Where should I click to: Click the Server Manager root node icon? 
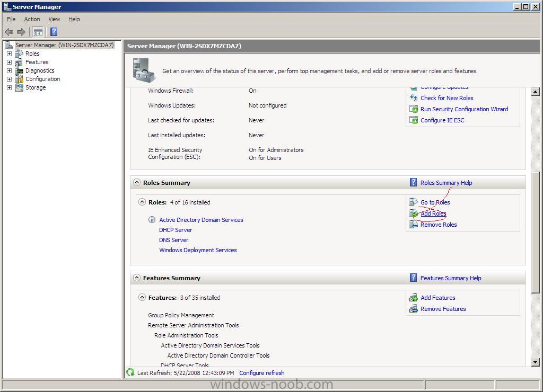[x=10, y=45]
